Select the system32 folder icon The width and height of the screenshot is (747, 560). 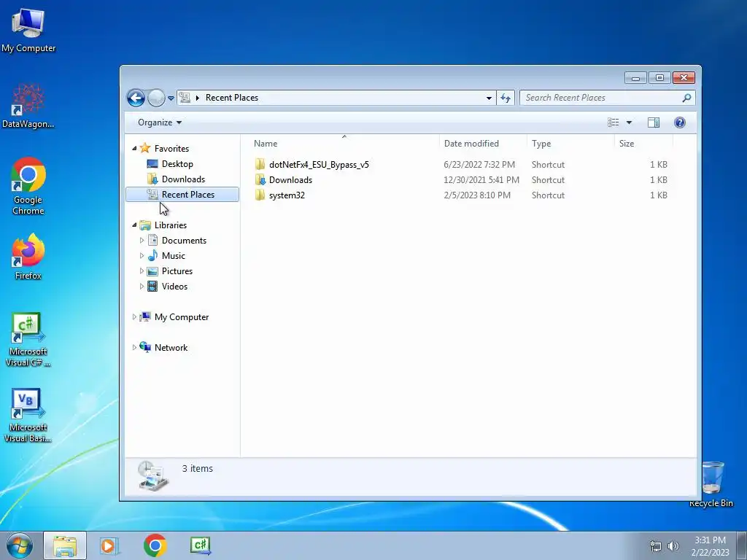(260, 195)
